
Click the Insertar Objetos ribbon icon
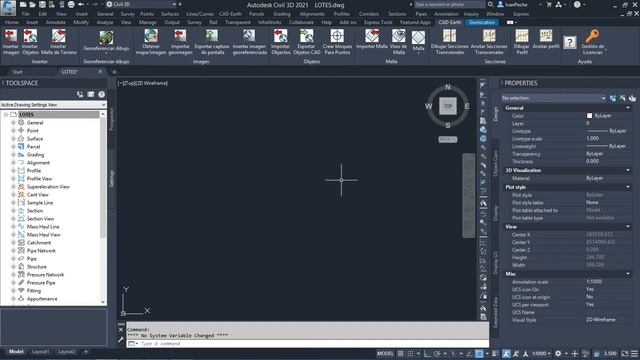[30, 37]
